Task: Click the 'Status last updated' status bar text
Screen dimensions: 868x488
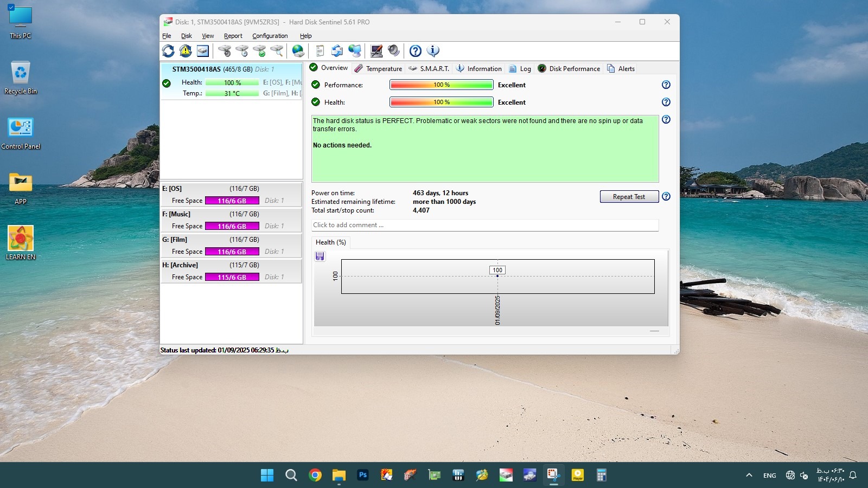Action: pos(225,350)
